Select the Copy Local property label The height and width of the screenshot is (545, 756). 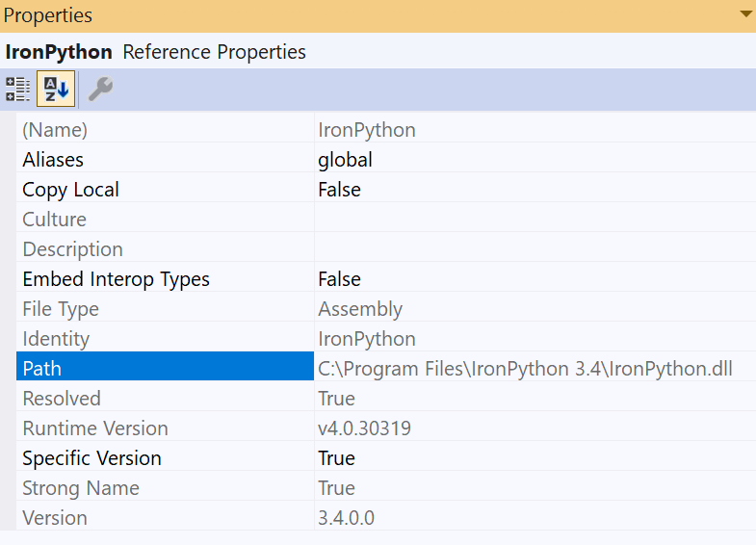[x=70, y=190]
